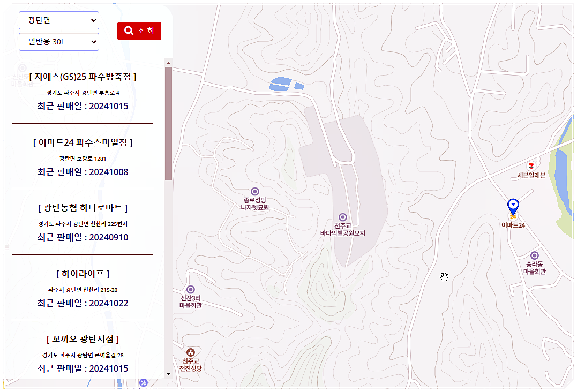Image resolution: width=577 pixels, height=392 pixels.
Task: Click the 신산3리 마을회관 marker icon
Action: [191, 289]
